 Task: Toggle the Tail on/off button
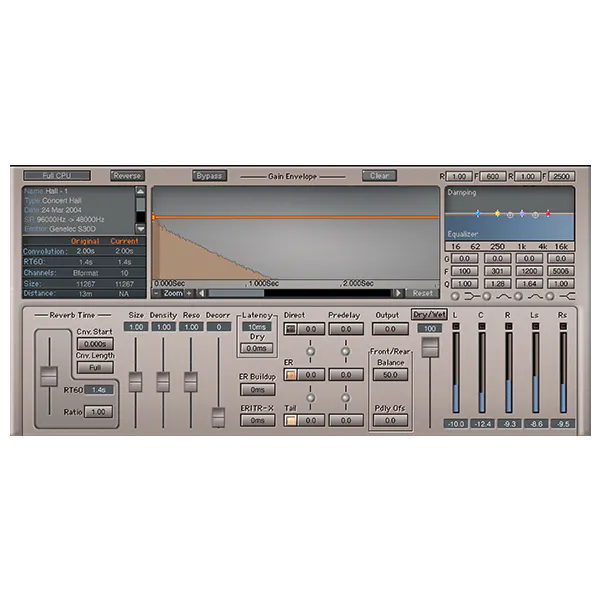[291, 421]
